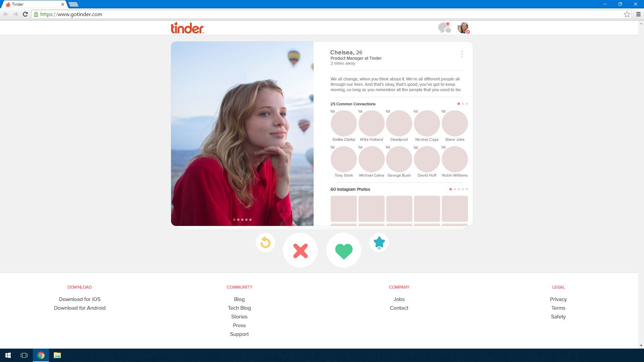This screenshot has width=644, height=362.
Task: Click the three-dot more options menu
Action: coord(462,54)
